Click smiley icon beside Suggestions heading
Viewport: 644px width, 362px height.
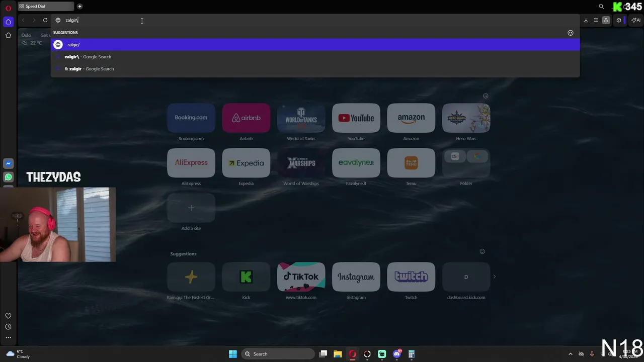coord(482,251)
